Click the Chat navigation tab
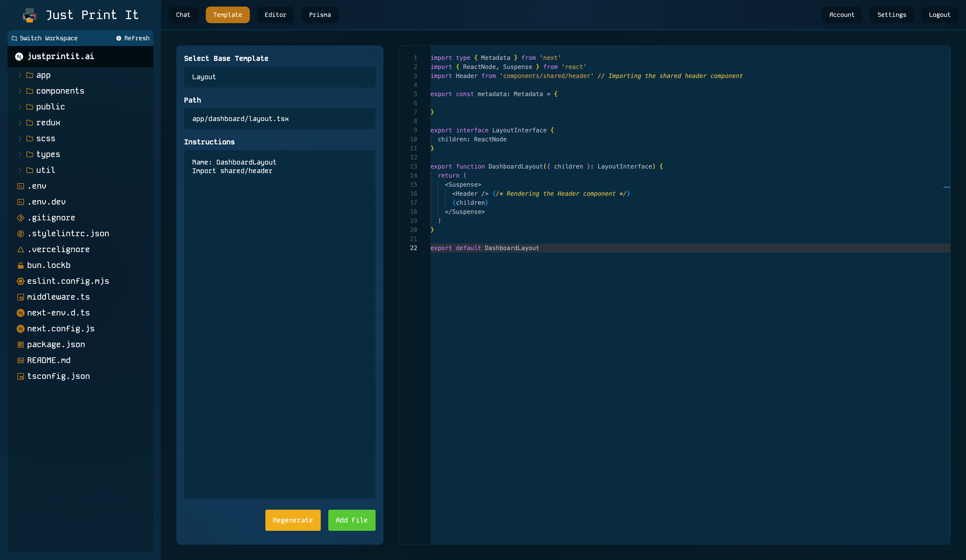Screen dimensions: 966x560 183,15
